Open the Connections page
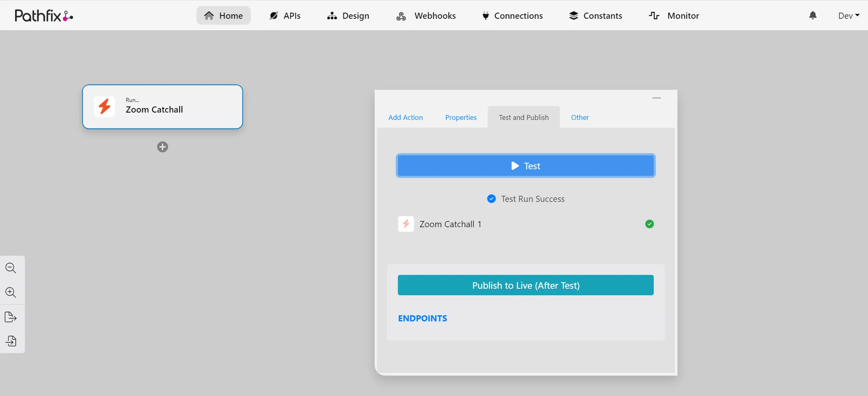This screenshot has height=396, width=868. point(513,15)
